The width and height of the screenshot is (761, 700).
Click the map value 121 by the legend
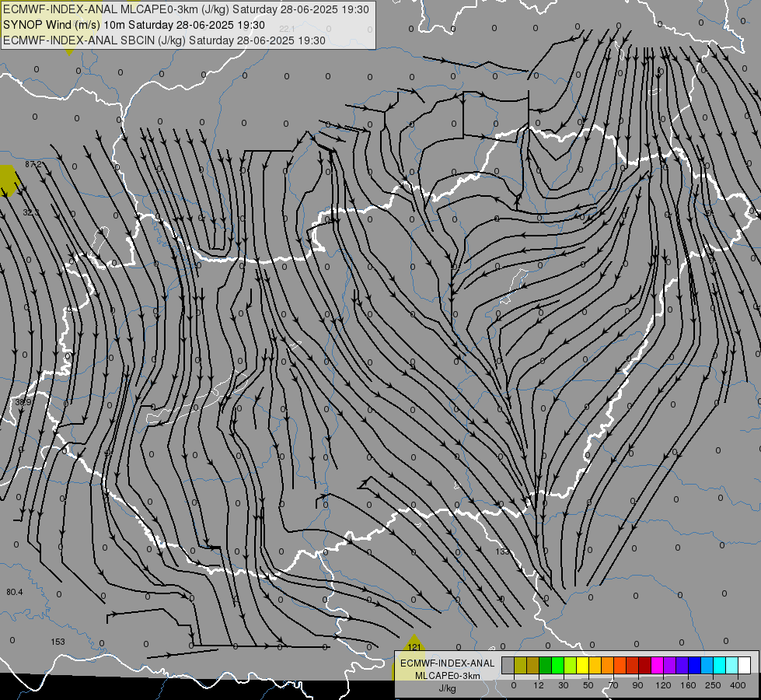[x=414, y=647]
